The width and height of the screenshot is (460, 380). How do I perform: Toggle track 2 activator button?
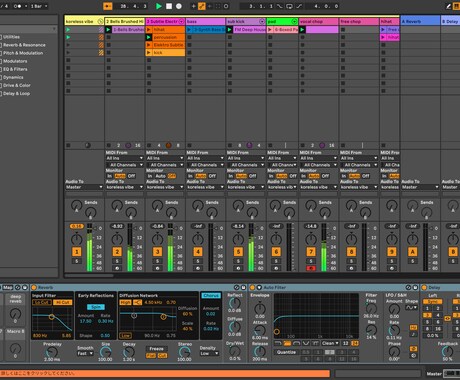(117, 252)
